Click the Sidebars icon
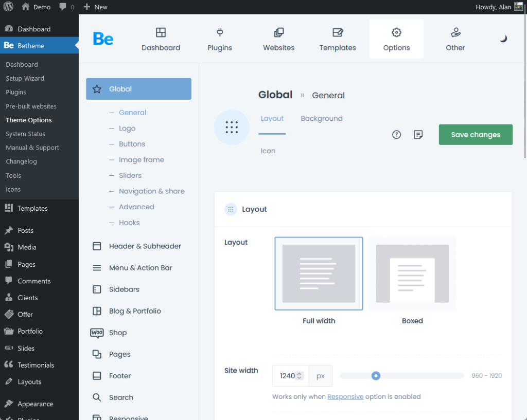 (x=97, y=289)
